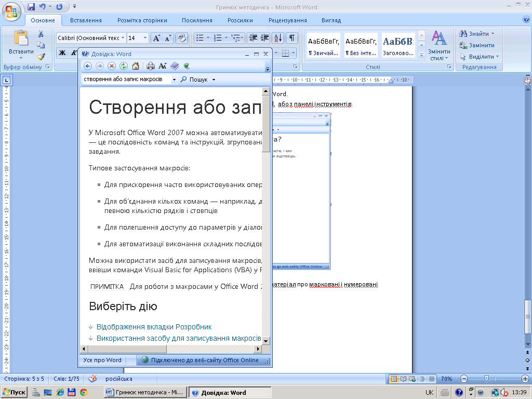
Task: Select the Заголовок style thumbnail
Action: [398, 46]
